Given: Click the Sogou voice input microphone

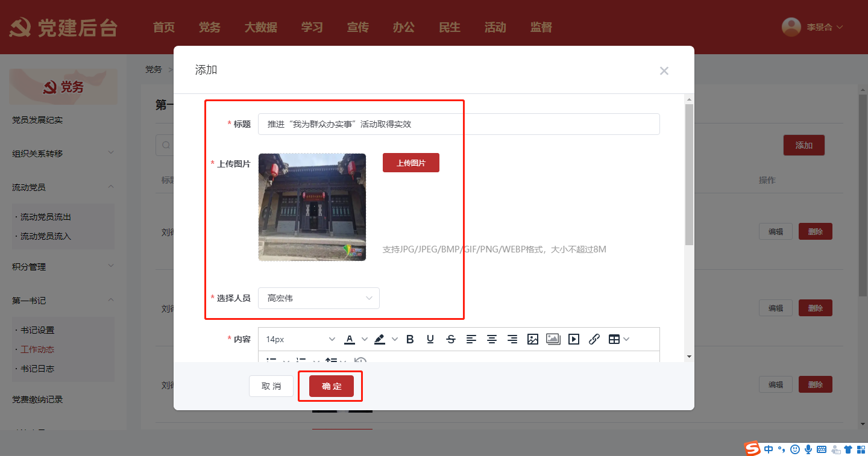Looking at the screenshot, I should (808, 449).
